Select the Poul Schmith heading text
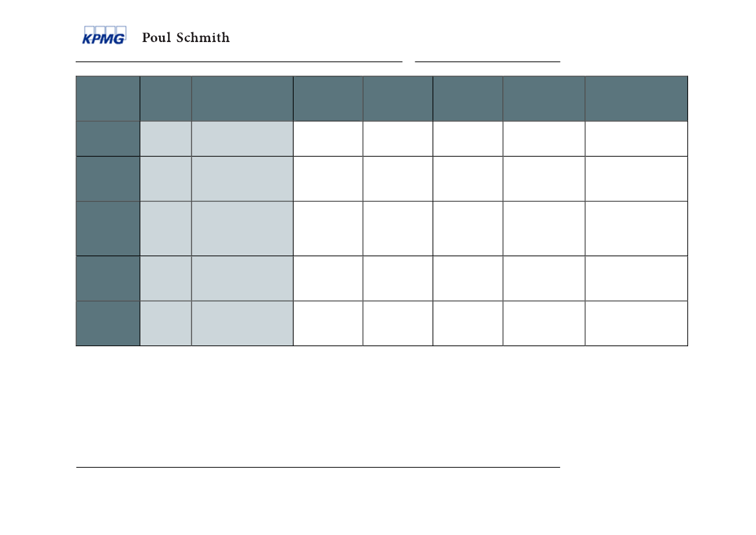Image resolution: width=756 pixels, height=535 pixels. (186, 38)
